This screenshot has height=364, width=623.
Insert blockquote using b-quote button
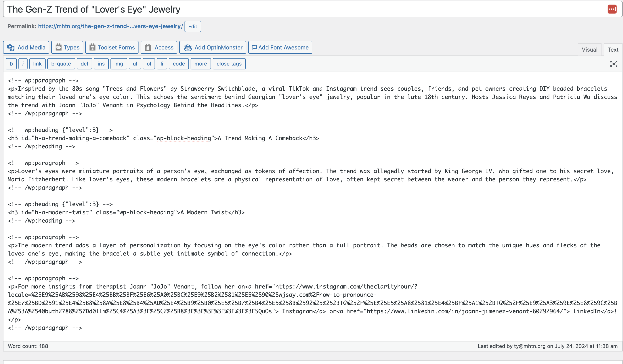(x=61, y=64)
